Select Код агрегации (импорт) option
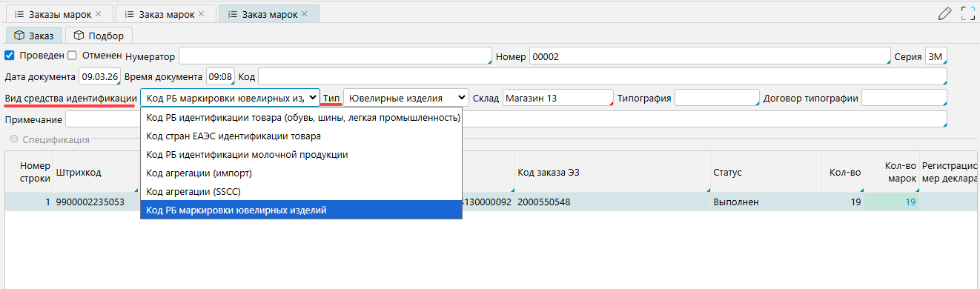This screenshot has height=289, width=980. pos(301,173)
